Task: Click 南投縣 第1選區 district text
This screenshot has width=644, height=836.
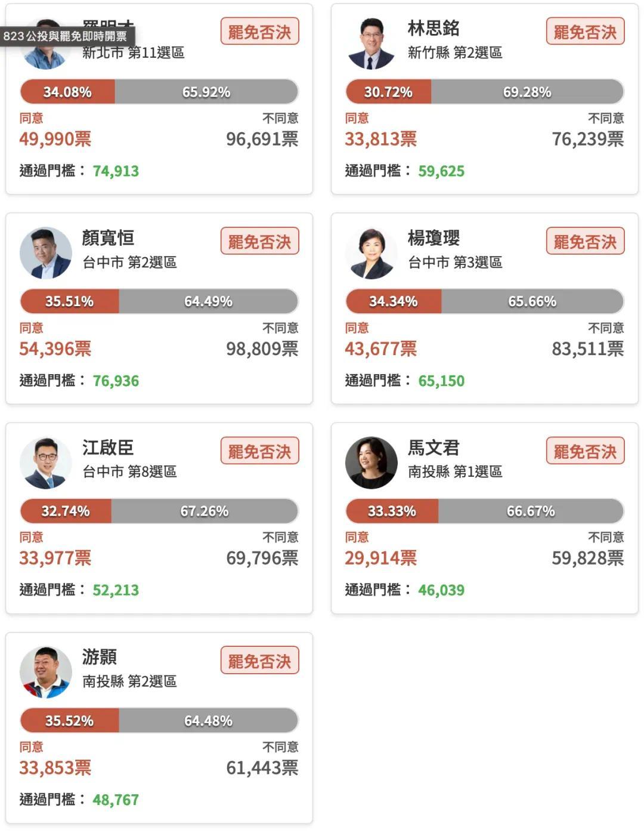Action: coord(455,471)
